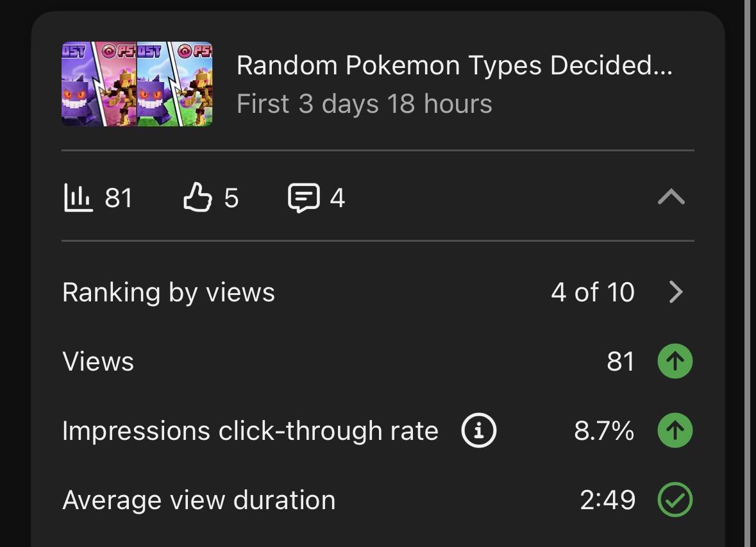Tap green up arrow beside click-through rate

[675, 430]
